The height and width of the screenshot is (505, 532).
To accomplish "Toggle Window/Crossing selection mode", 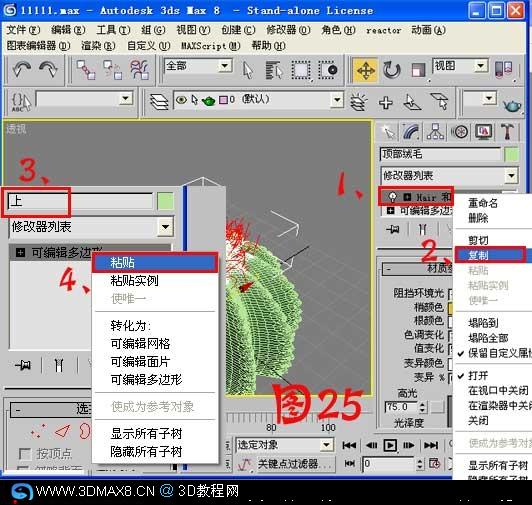I will click(328, 70).
